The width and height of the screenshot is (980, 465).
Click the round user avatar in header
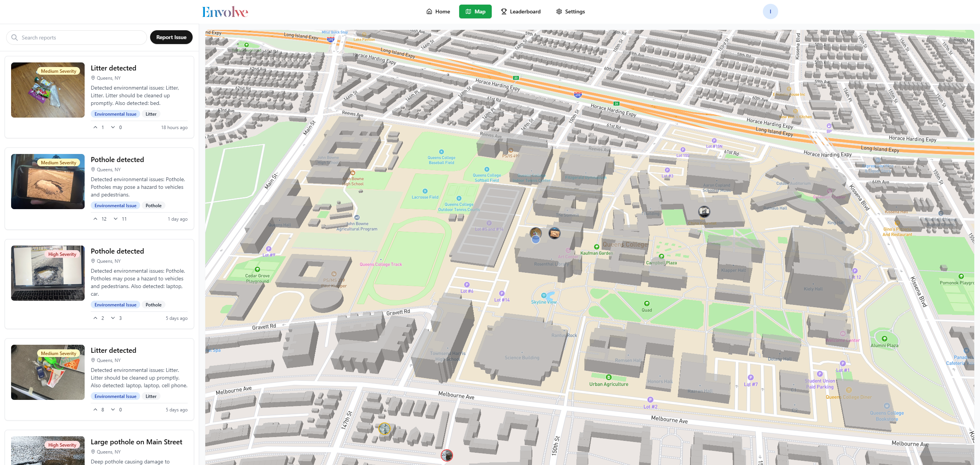770,11
